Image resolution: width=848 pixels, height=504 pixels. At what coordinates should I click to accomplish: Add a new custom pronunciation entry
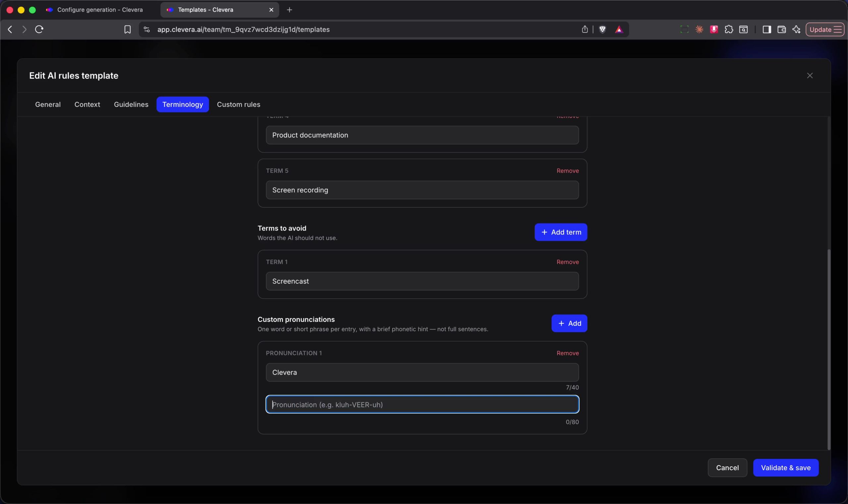[569, 323]
